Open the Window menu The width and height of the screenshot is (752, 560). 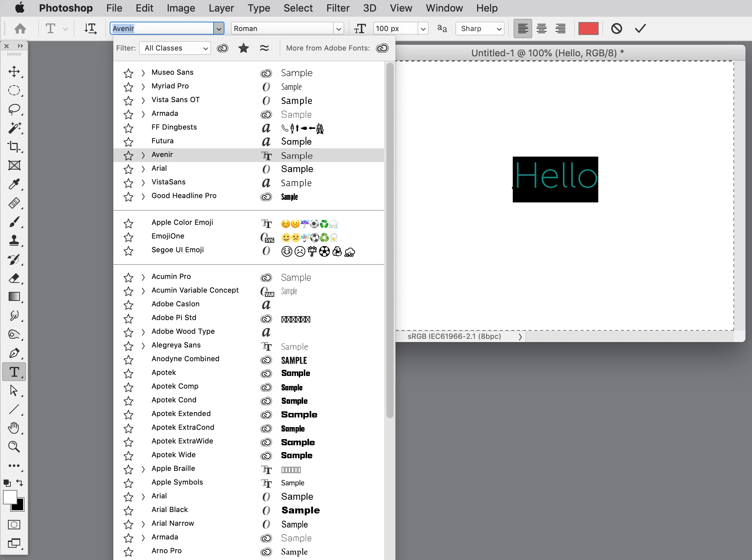pos(444,8)
